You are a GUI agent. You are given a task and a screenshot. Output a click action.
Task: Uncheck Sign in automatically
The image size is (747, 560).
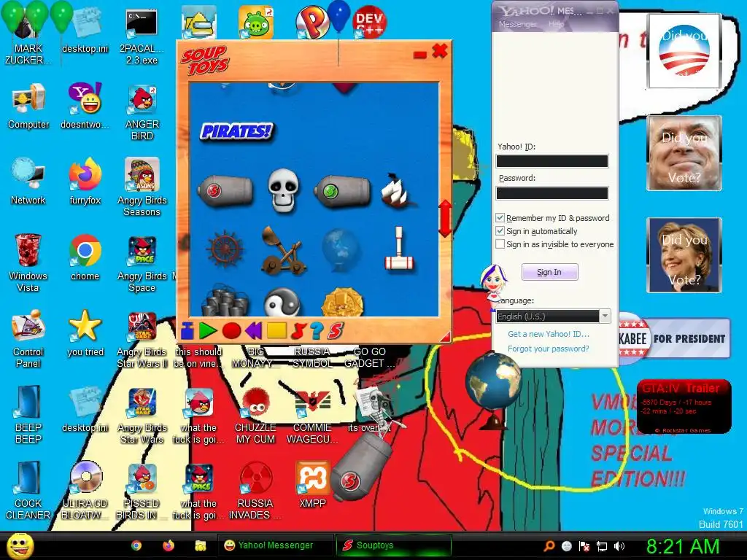[x=500, y=231]
